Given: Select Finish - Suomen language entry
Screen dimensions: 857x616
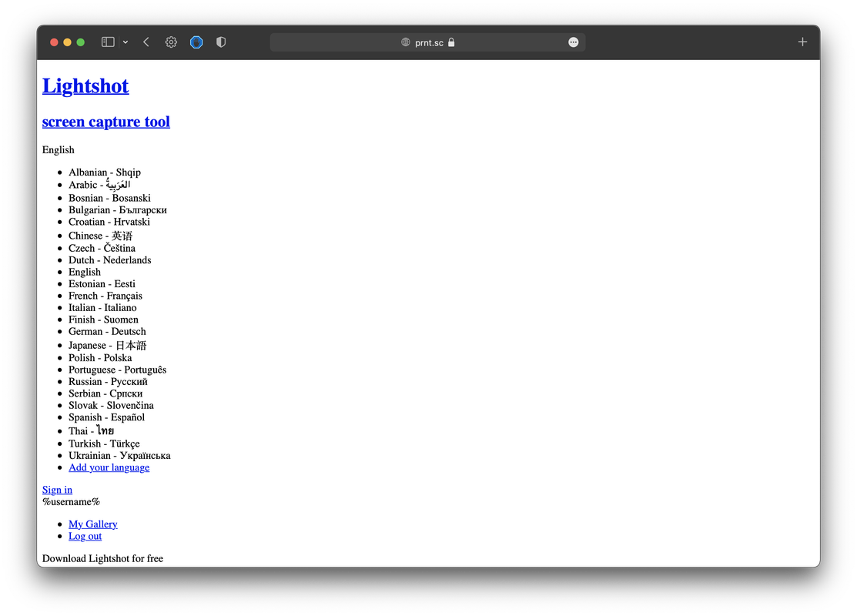Looking at the screenshot, I should (104, 320).
